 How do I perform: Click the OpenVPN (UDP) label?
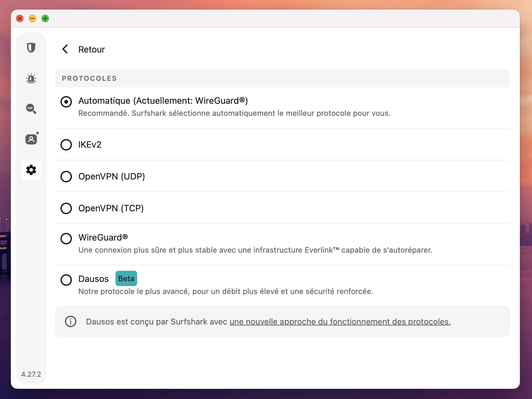pyautogui.click(x=112, y=176)
